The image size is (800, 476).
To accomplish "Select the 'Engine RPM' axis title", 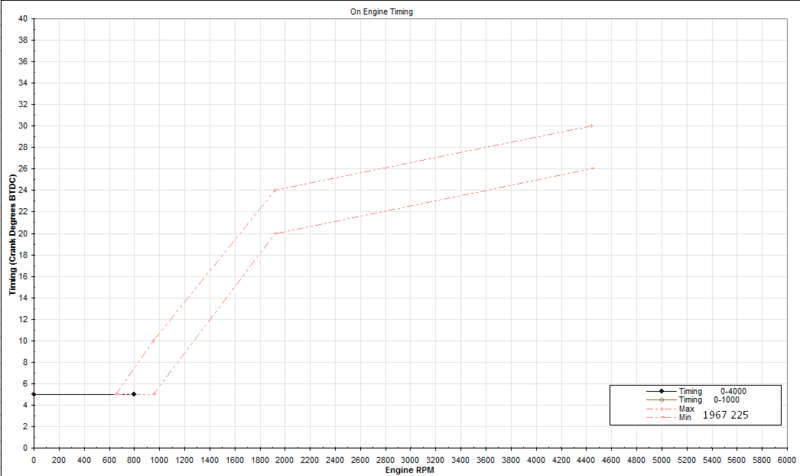I will point(410,470).
